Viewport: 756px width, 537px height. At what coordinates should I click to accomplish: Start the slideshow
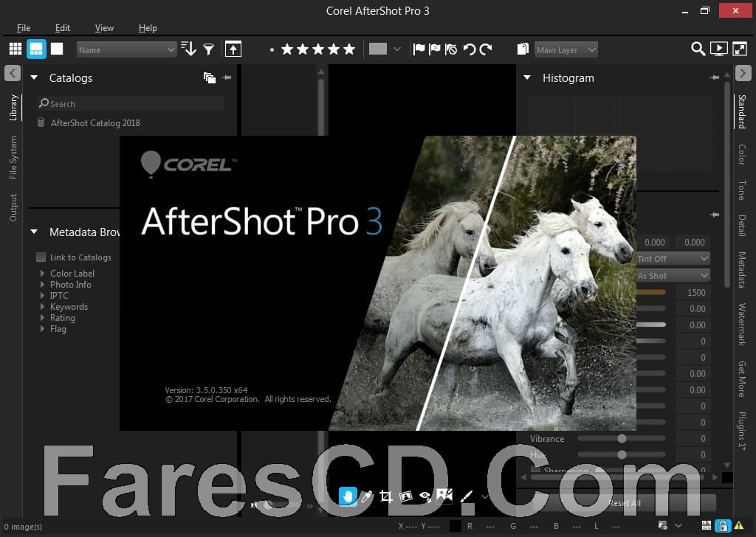pos(718,49)
